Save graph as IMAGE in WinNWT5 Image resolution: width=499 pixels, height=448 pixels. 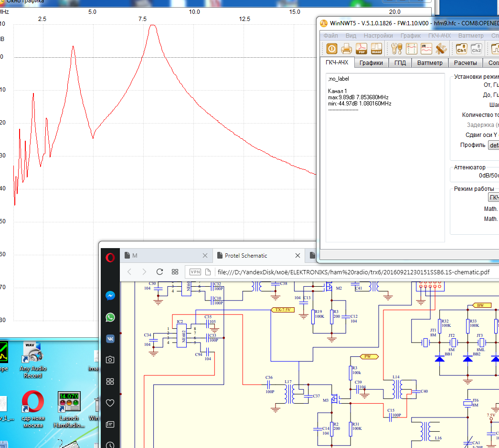[x=376, y=49]
